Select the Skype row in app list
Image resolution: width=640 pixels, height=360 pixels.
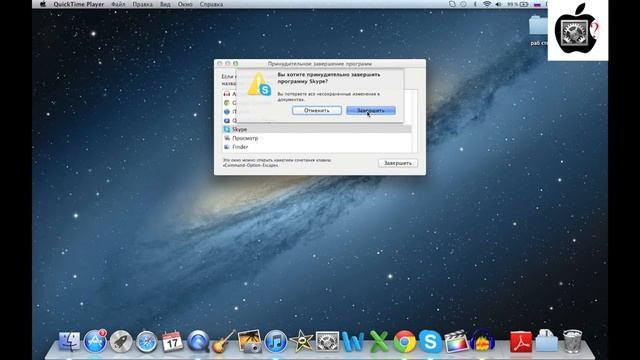(317, 129)
